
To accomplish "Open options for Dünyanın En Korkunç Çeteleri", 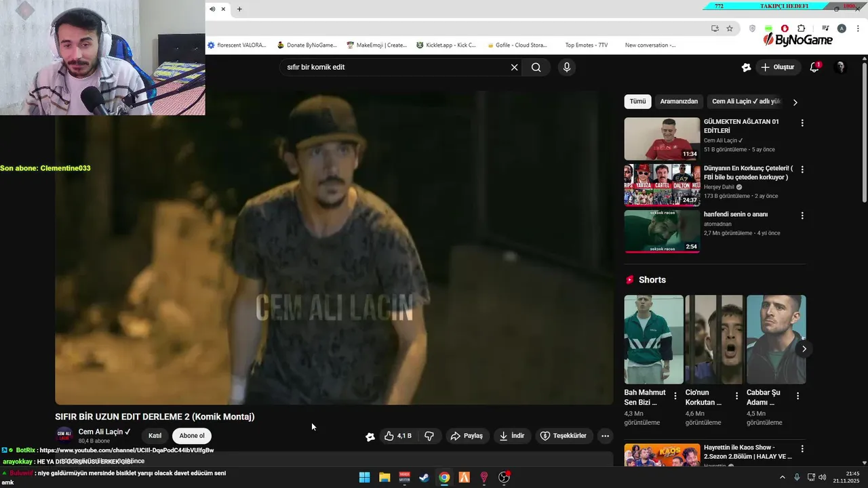I will pos(802,169).
